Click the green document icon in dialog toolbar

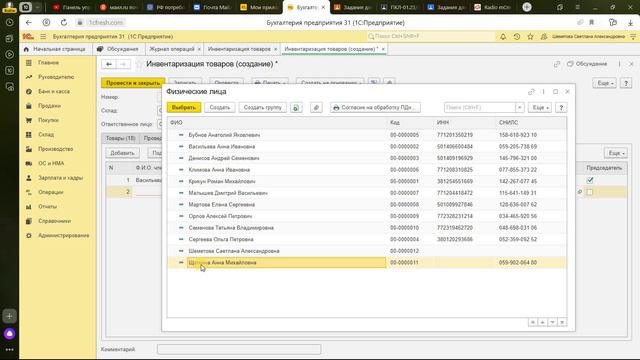(296, 108)
